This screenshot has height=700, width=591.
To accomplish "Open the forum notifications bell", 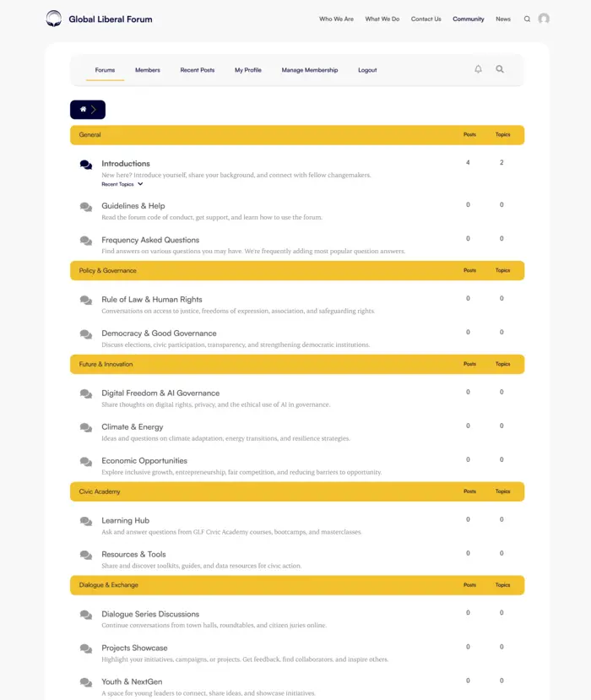I will [x=478, y=69].
